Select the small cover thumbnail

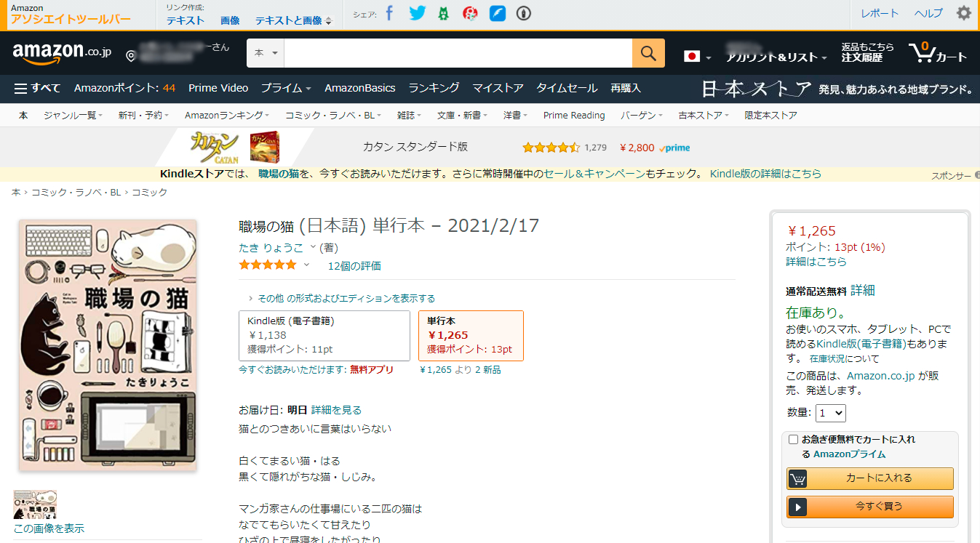coord(35,504)
